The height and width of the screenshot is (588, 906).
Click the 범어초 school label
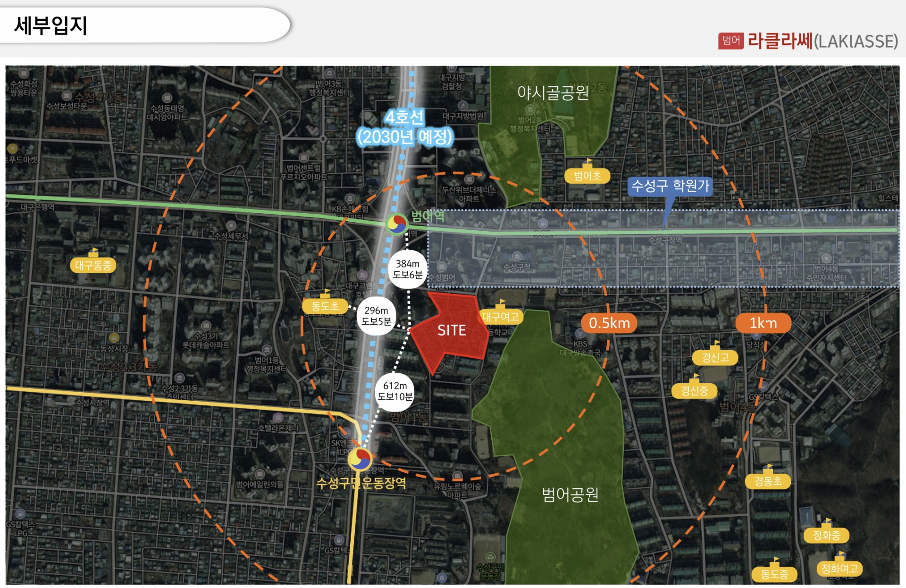tap(587, 176)
